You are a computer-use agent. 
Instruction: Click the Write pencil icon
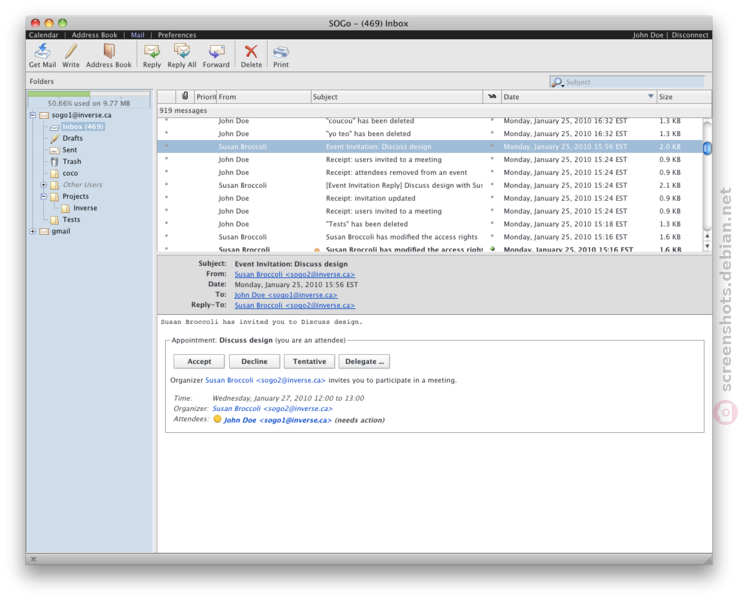pos(71,51)
